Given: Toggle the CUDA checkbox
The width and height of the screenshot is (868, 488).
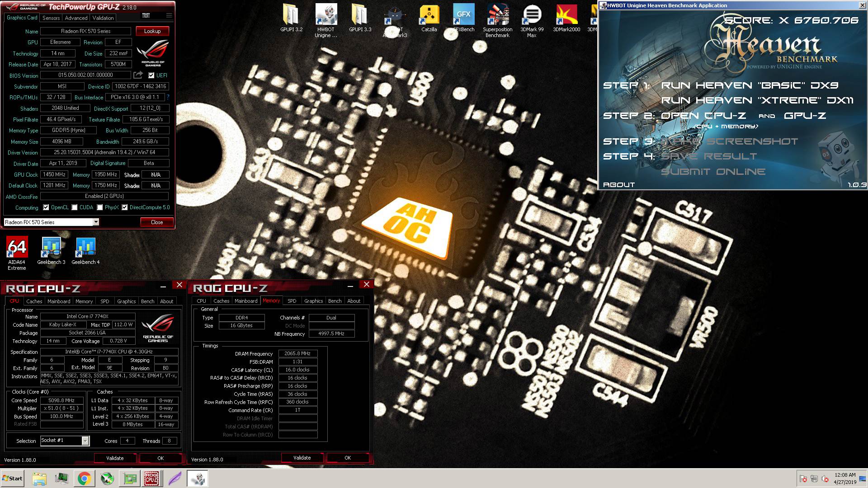Looking at the screenshot, I should click(75, 207).
